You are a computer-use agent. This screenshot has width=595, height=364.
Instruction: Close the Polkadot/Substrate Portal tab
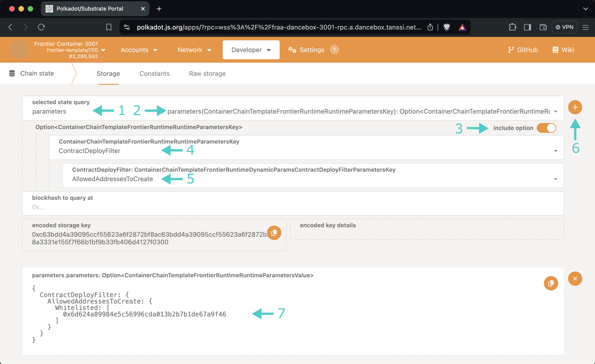[143, 9]
